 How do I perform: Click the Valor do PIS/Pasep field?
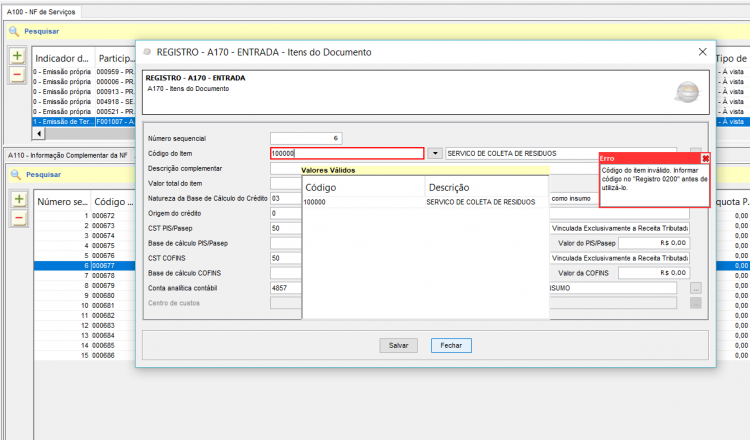pos(654,243)
